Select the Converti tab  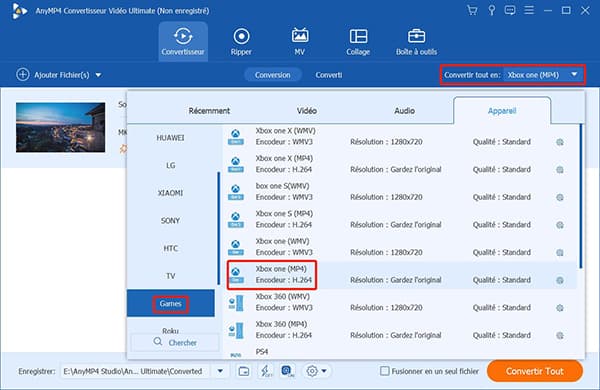(329, 75)
